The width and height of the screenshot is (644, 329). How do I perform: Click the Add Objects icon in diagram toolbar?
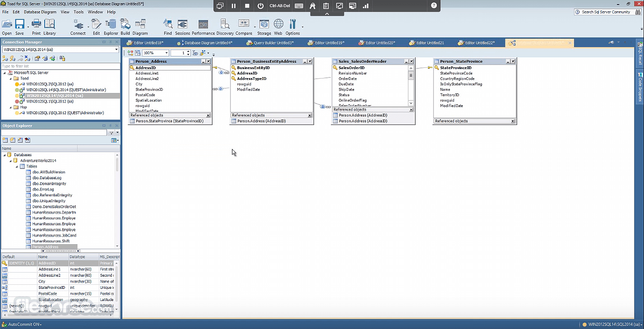[131, 53]
